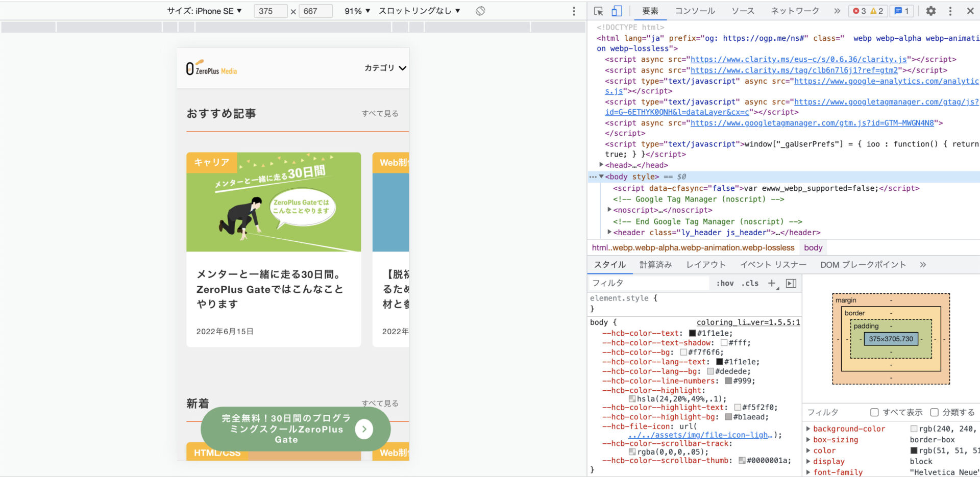The width and height of the screenshot is (980, 477).
Task: Open the iPhone SE device size dropdown
Action: click(x=204, y=11)
